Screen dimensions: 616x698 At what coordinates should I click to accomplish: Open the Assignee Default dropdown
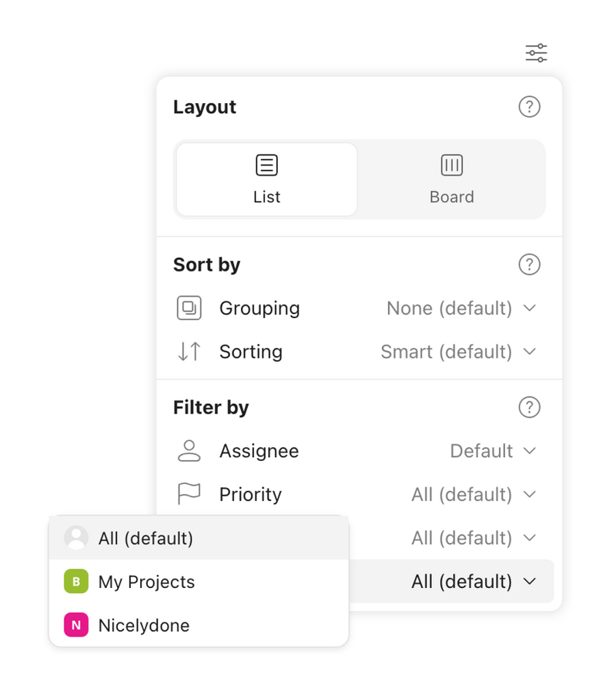pyautogui.click(x=493, y=451)
